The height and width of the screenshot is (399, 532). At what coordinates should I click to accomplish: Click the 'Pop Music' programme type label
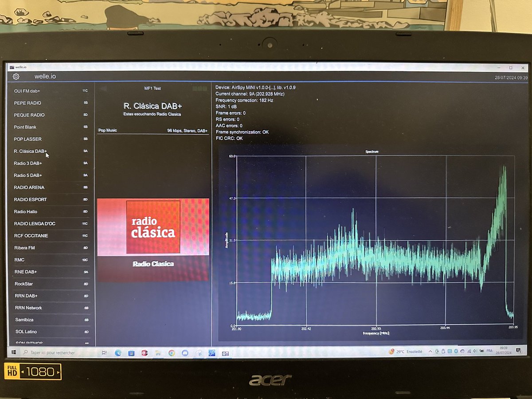(108, 131)
